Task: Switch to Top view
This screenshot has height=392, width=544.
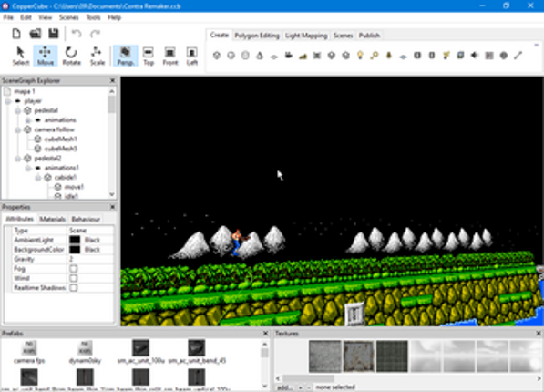Action: (x=149, y=56)
